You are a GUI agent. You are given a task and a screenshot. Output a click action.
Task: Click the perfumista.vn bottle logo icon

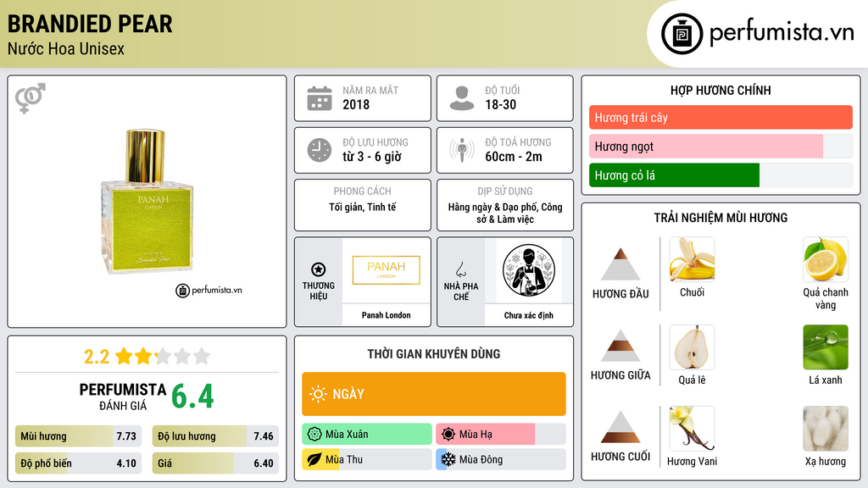[682, 34]
